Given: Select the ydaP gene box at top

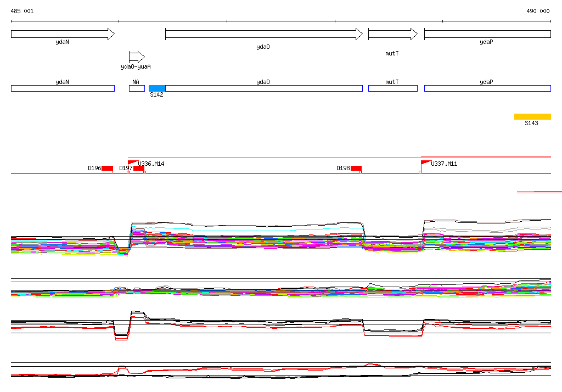Looking at the screenshot, I should pos(487,34).
